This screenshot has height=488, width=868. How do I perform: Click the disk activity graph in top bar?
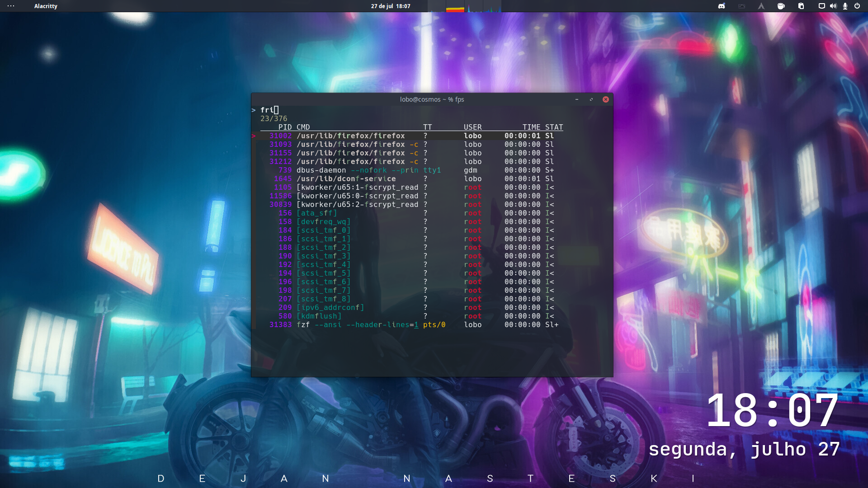(492, 6)
